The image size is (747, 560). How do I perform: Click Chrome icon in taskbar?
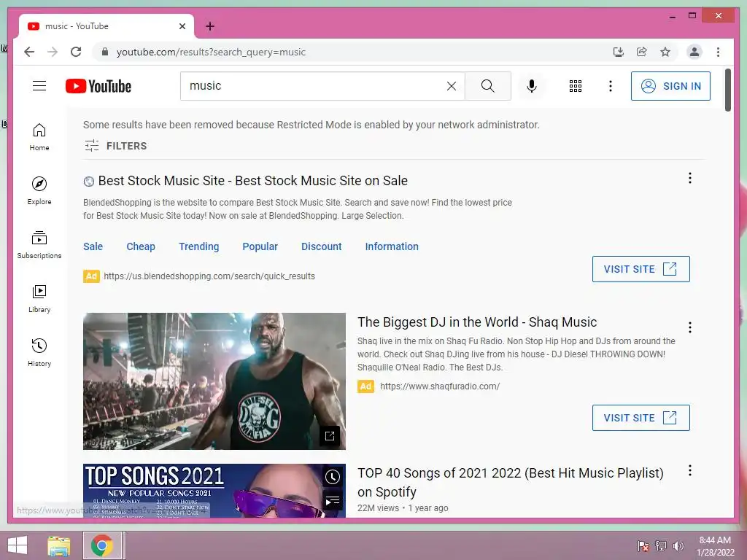[102, 545]
